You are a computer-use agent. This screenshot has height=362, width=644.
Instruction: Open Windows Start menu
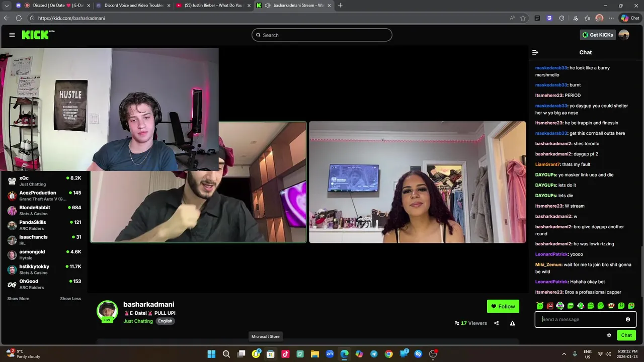pyautogui.click(x=211, y=354)
